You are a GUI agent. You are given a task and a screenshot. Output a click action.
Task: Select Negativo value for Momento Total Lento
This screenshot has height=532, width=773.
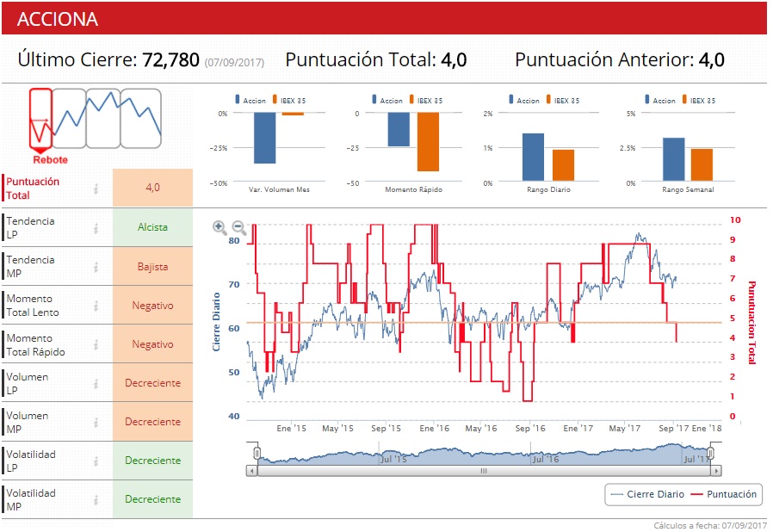click(x=153, y=306)
